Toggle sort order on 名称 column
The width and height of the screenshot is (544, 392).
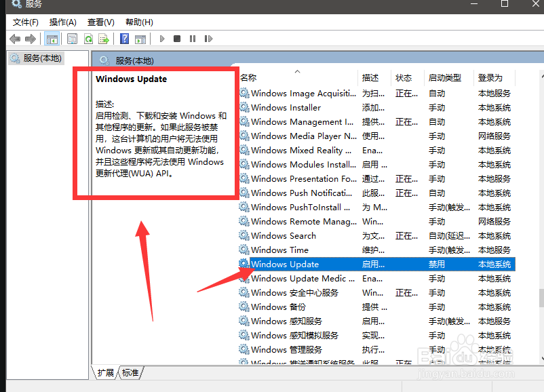pos(249,77)
